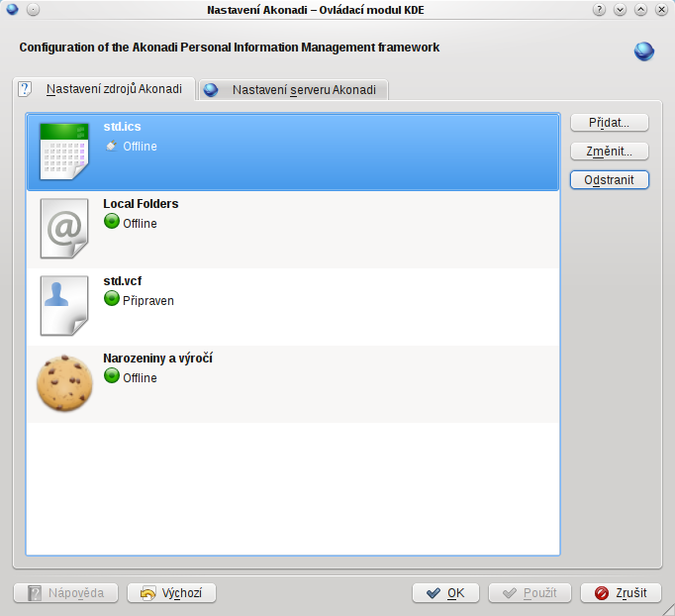Screen dimensions: 675x616
Task: Cancel with the Zrušit button
Action: (x=621, y=593)
